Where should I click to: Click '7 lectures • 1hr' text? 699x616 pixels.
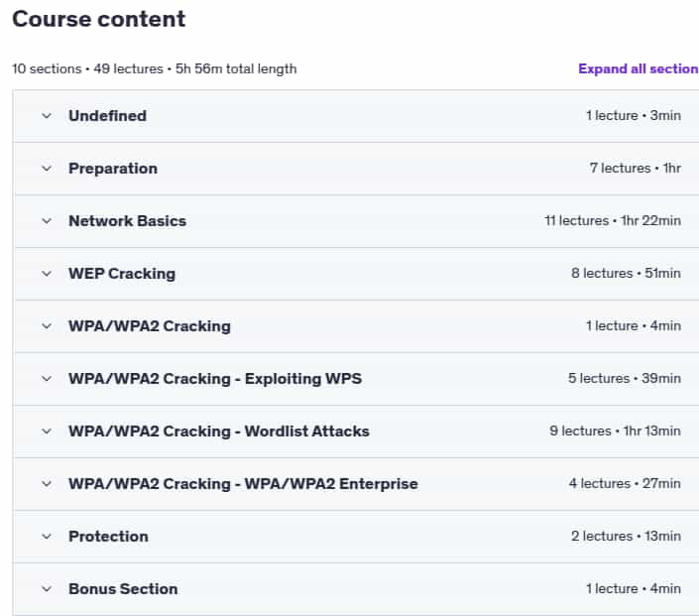636,169
